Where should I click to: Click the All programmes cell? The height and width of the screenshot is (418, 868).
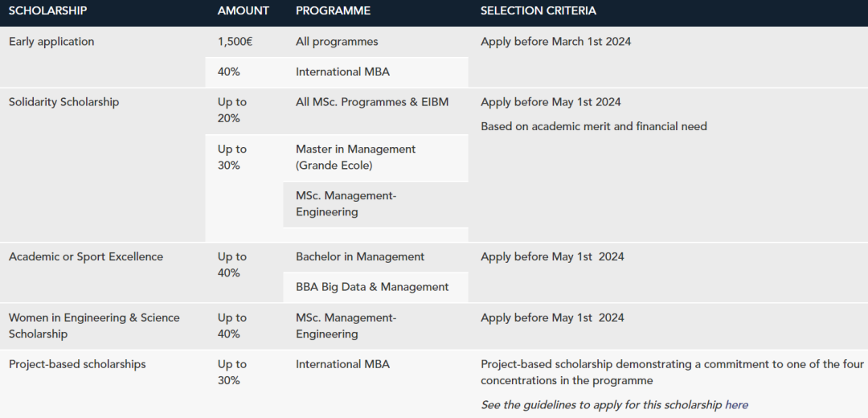[337, 42]
